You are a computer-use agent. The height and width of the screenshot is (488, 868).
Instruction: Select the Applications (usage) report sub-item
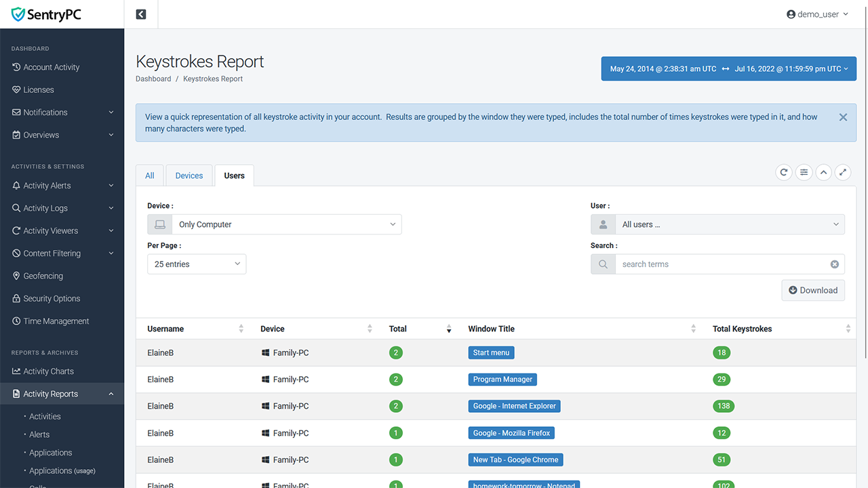(62, 470)
